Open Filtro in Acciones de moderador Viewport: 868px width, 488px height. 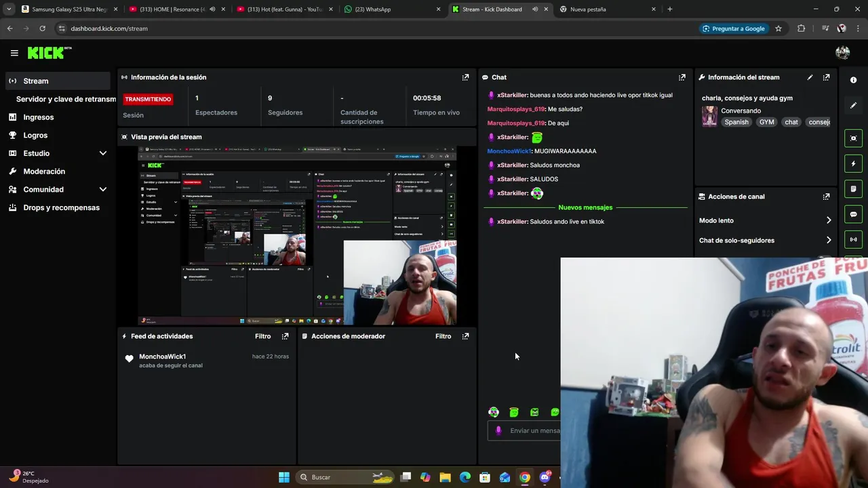pyautogui.click(x=443, y=336)
